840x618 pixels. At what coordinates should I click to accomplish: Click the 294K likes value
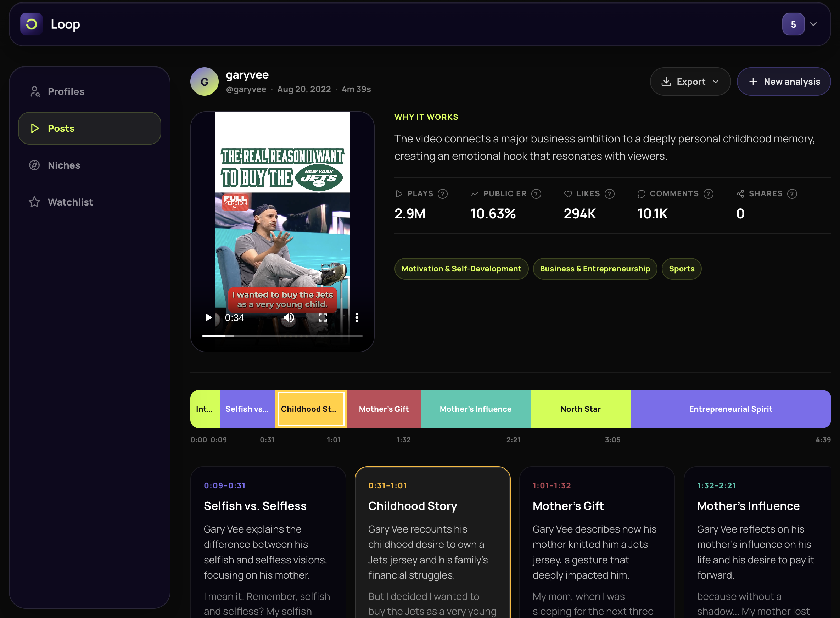point(579,214)
